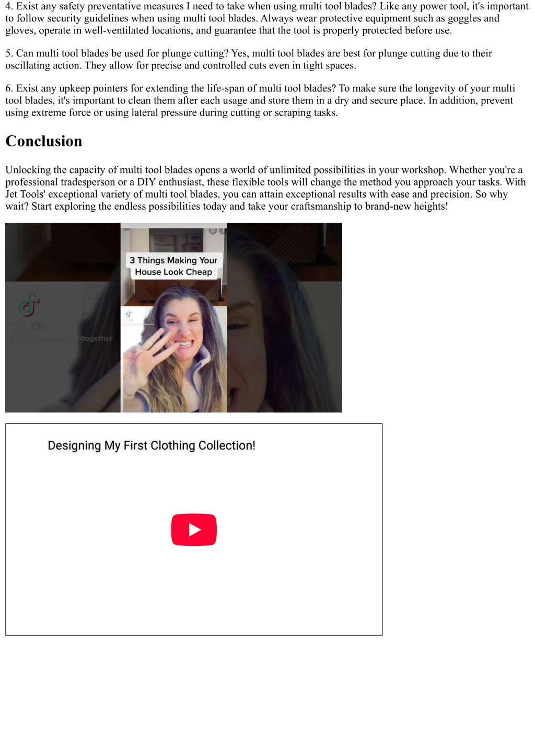Click the small TikTok logo in center clip
This screenshot has width=535, height=756.
click(128, 314)
